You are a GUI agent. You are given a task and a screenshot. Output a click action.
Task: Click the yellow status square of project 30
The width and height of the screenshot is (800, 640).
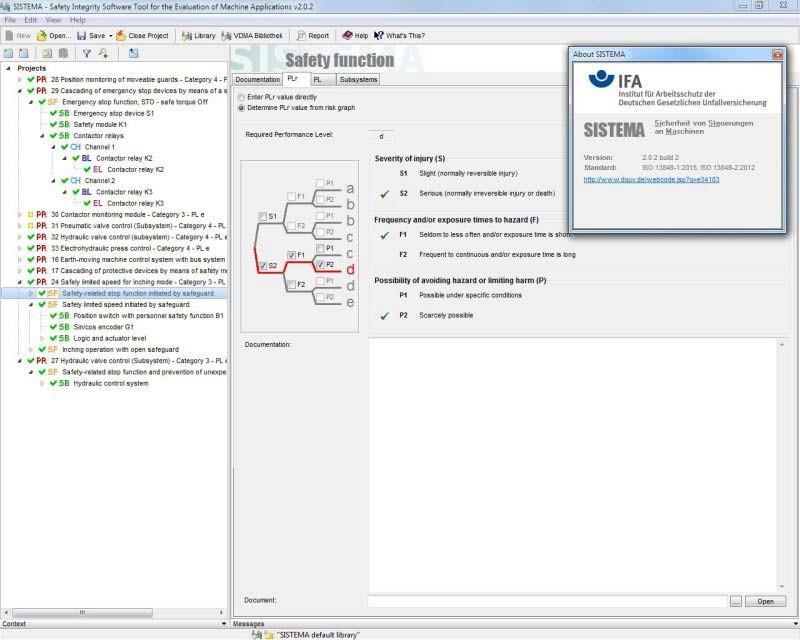(x=31, y=214)
